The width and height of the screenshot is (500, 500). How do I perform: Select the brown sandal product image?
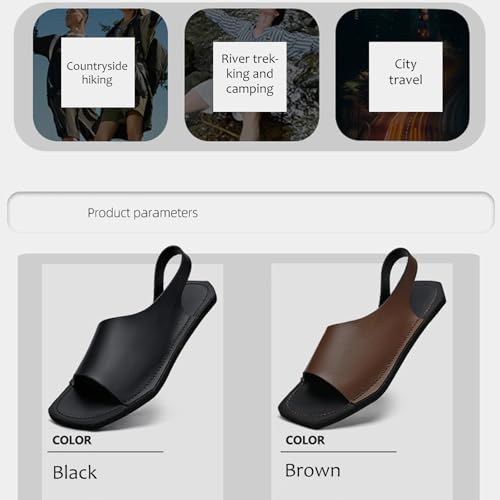pos(362,337)
